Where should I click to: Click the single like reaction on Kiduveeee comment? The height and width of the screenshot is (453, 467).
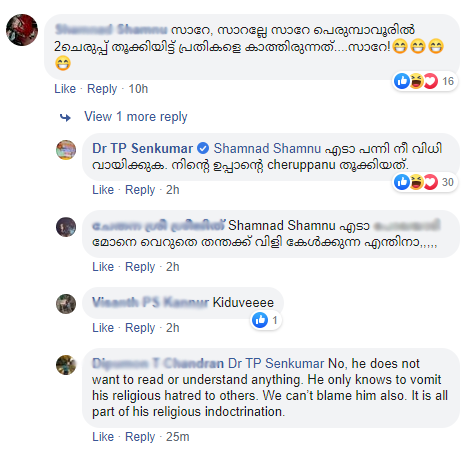pyautogui.click(x=266, y=320)
